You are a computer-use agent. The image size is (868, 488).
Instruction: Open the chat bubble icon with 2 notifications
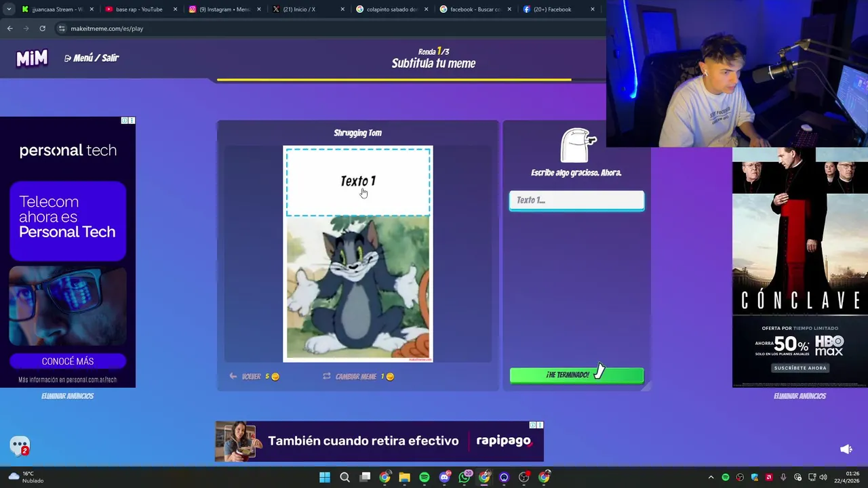pos(20,445)
